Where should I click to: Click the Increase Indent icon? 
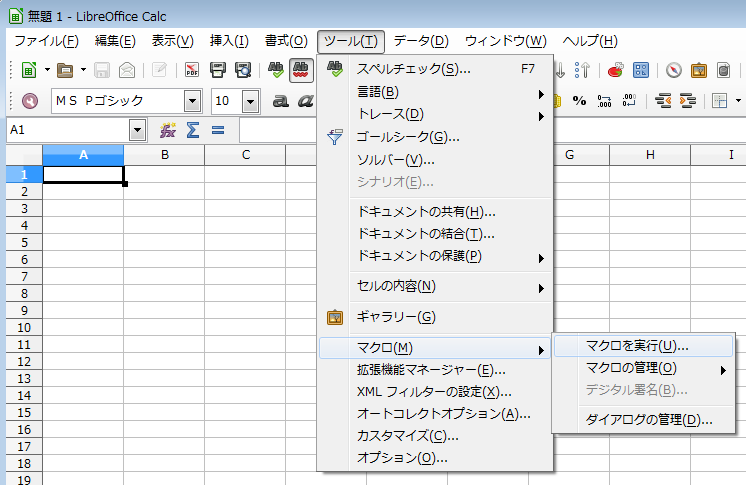pos(688,101)
